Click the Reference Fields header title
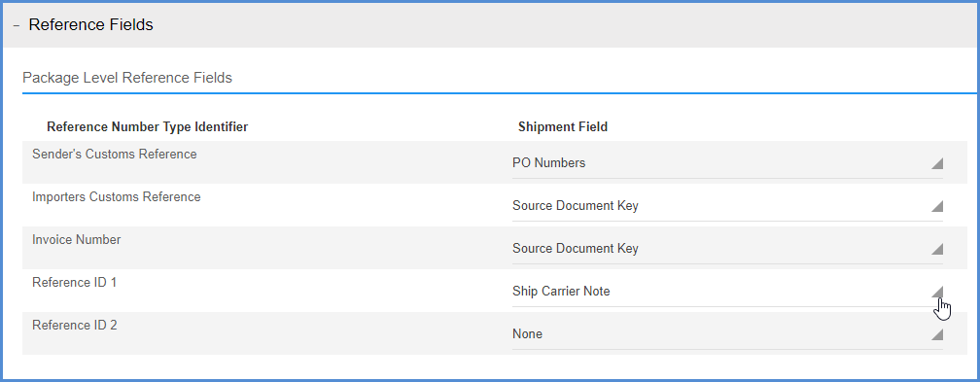The width and height of the screenshot is (980, 382). coord(90,25)
